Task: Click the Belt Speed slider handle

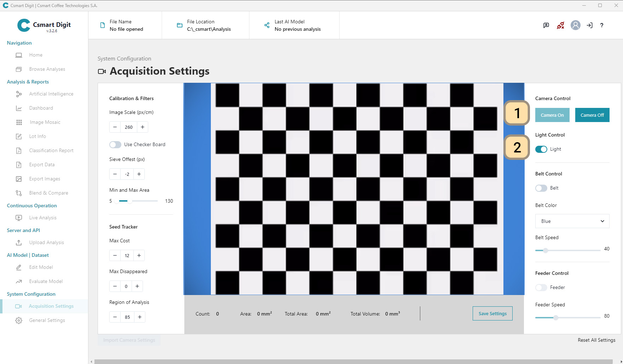Action: pyautogui.click(x=546, y=250)
